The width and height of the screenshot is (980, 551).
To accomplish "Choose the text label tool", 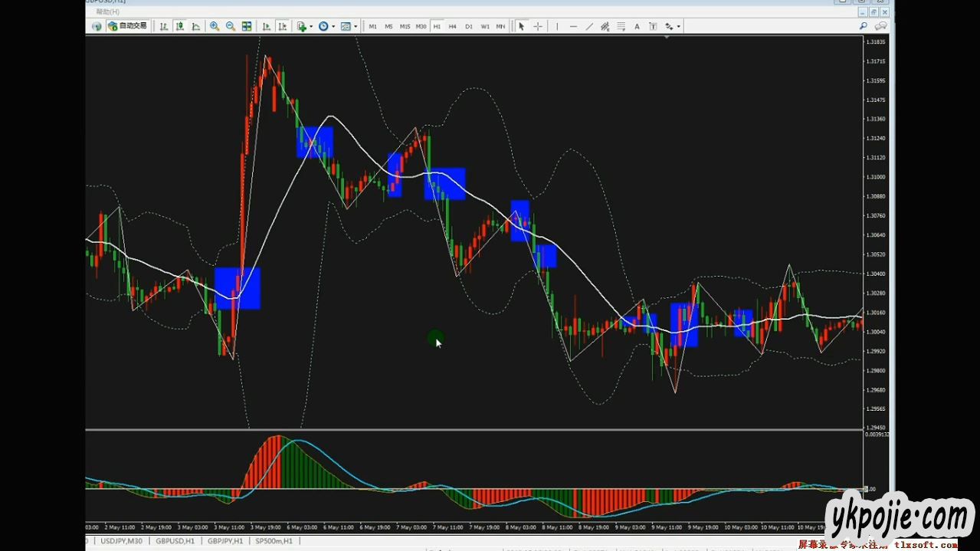I will (x=637, y=26).
